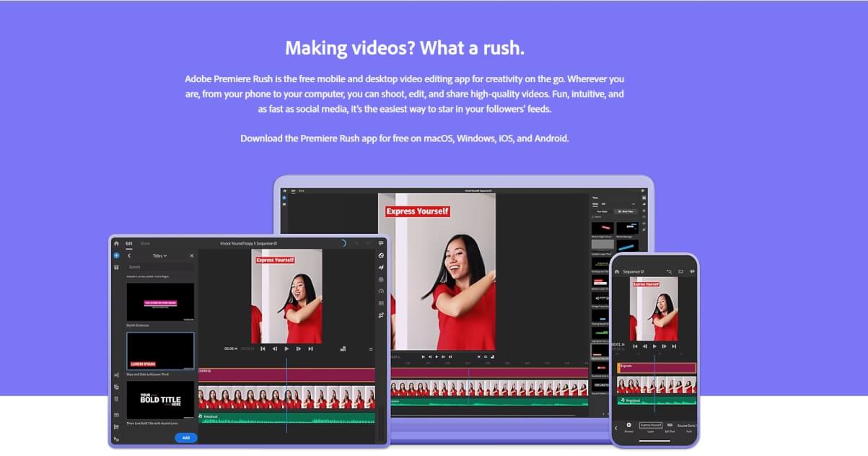This screenshot has width=868, height=456.
Task: Close the Titles panel with X
Action: click(x=192, y=255)
